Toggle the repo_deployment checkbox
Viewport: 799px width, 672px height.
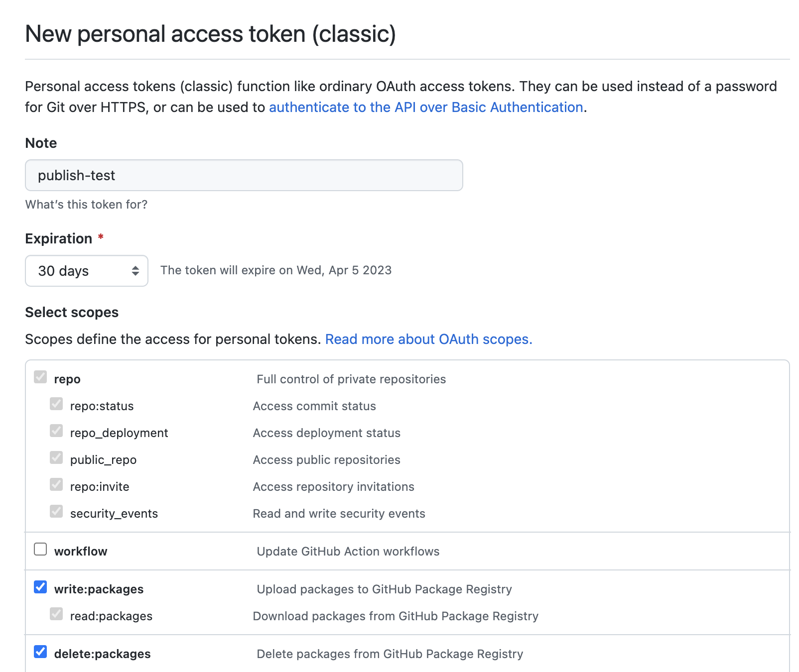(x=56, y=431)
